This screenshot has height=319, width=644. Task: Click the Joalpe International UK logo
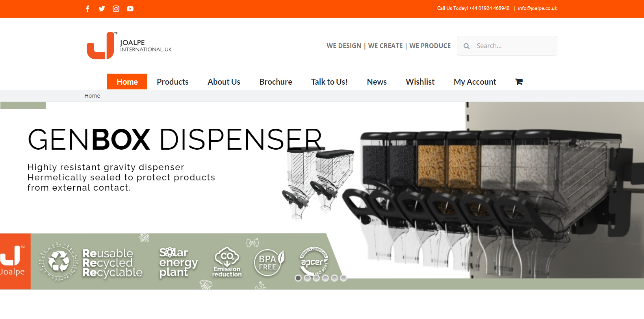point(129,46)
